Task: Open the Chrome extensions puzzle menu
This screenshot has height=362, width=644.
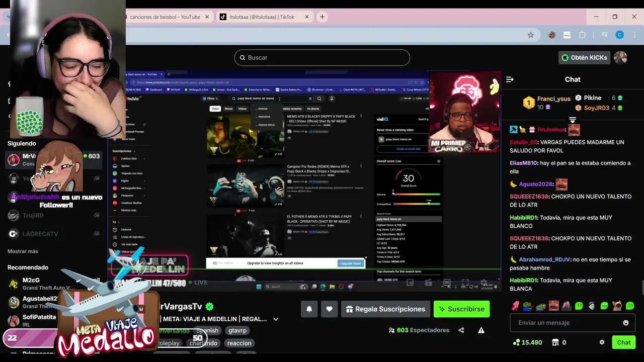Action: coord(582,35)
